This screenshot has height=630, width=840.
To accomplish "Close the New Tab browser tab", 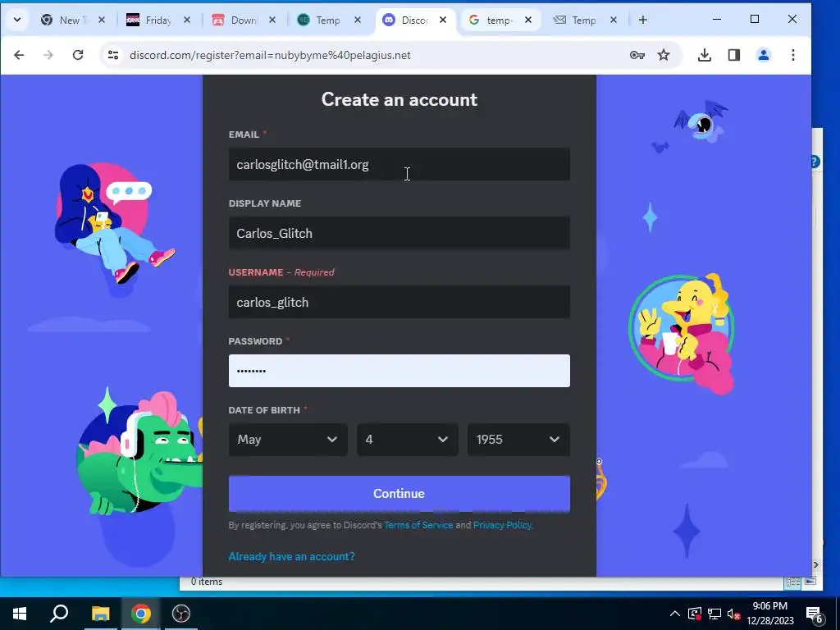I will point(102,20).
